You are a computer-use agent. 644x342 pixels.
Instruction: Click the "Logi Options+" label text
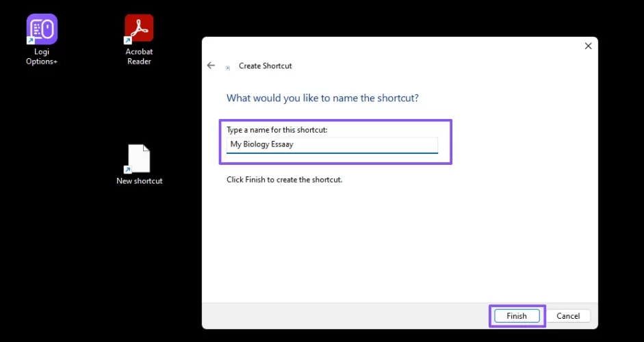click(x=42, y=57)
